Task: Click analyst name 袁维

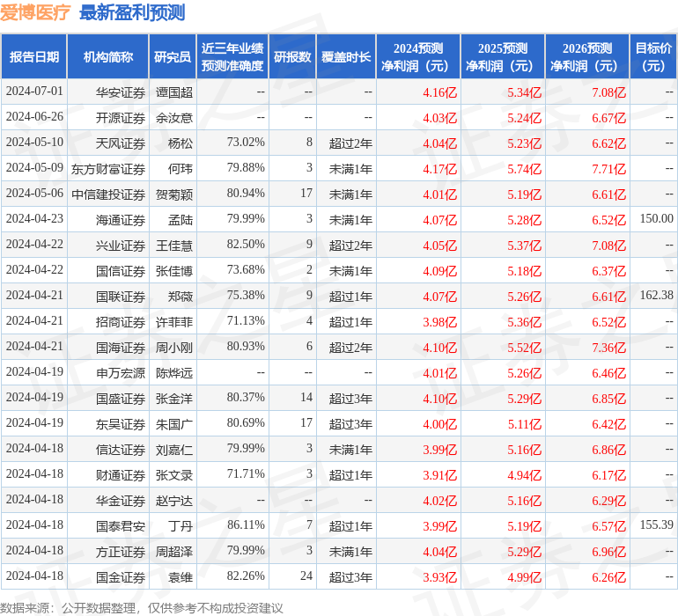Action: click(181, 577)
